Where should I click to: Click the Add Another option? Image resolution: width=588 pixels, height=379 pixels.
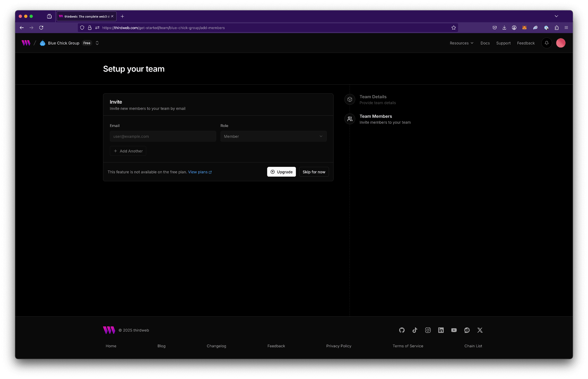128,151
